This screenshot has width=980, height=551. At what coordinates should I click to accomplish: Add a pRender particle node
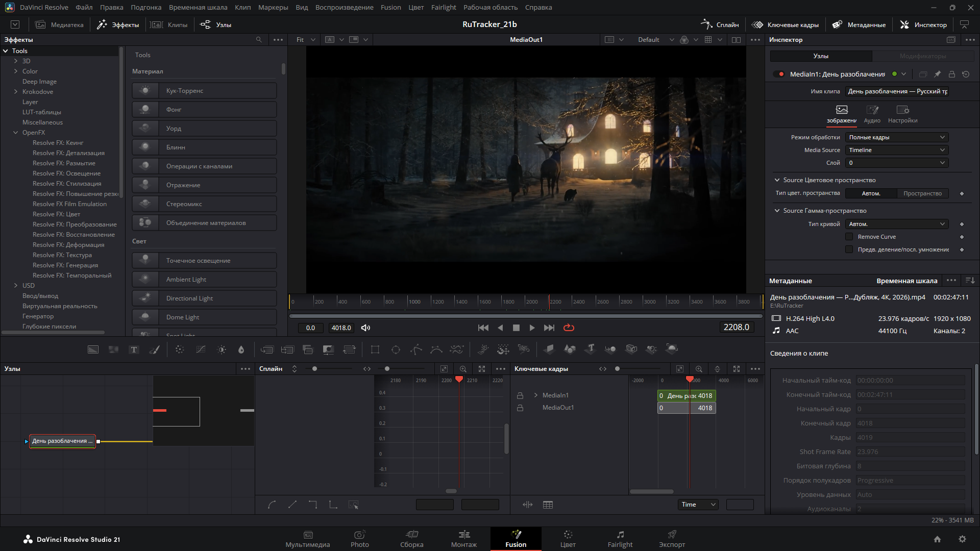524,349
